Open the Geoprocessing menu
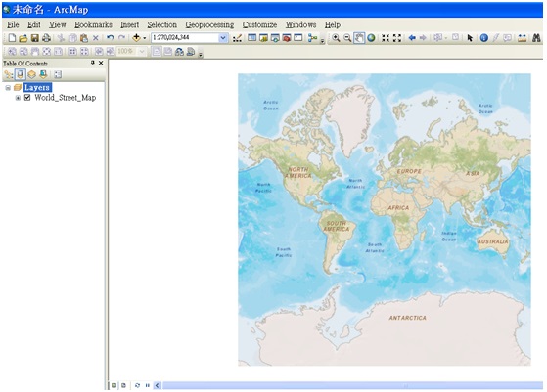The width and height of the screenshot is (547, 392). pos(209,24)
